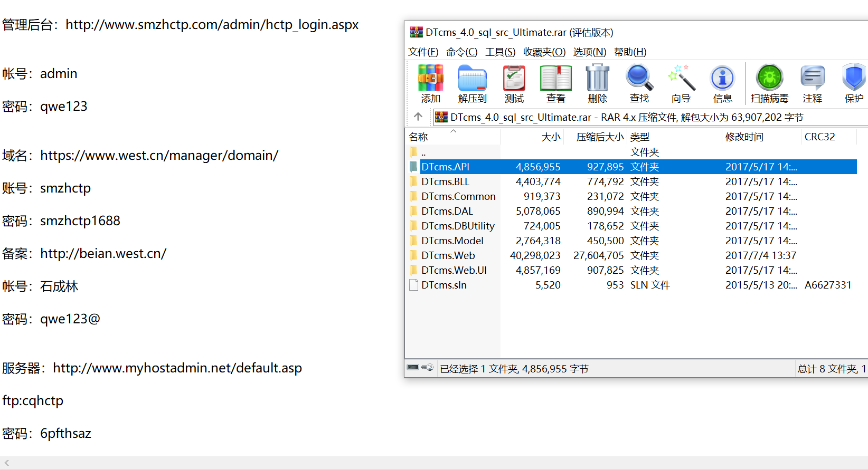Select the DTcms.API folder row
The image size is (868, 470).
pyautogui.click(x=633, y=167)
